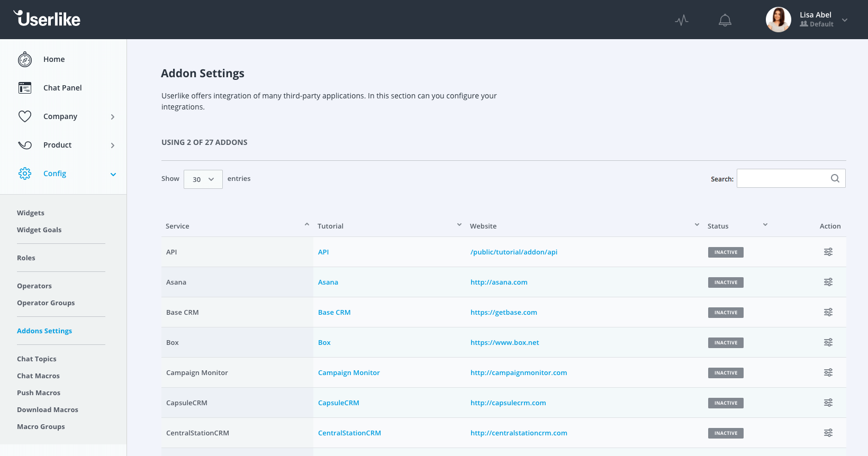Click the Product icon
The height and width of the screenshot is (456, 868).
(x=25, y=145)
